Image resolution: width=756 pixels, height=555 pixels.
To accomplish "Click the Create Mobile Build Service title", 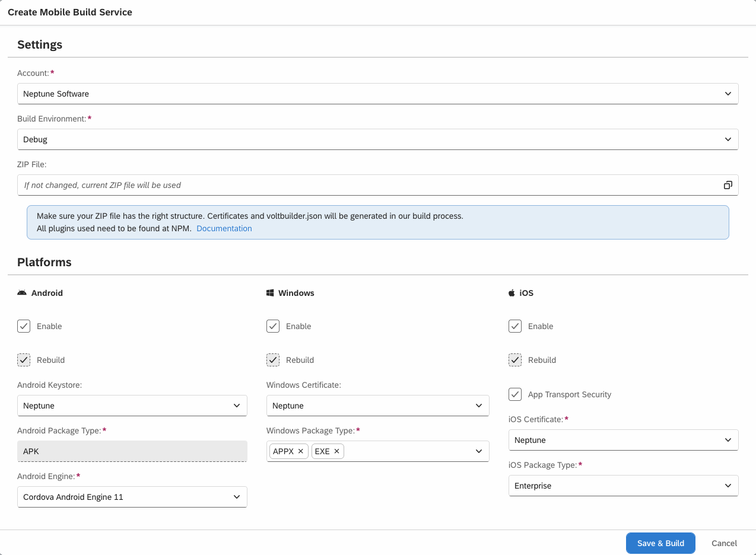I will tap(70, 12).
